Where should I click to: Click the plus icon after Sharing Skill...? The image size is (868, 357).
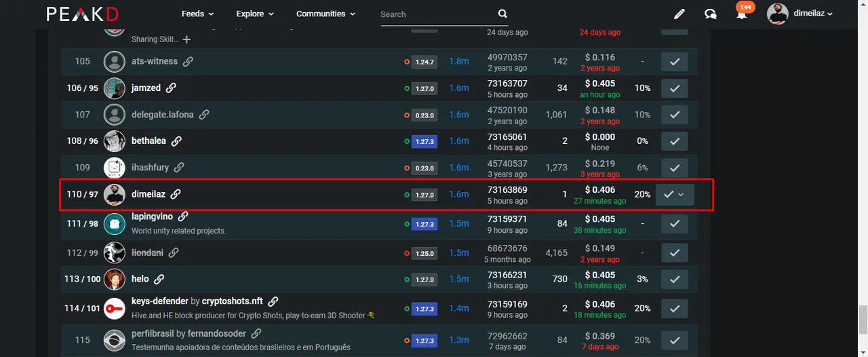186,39
